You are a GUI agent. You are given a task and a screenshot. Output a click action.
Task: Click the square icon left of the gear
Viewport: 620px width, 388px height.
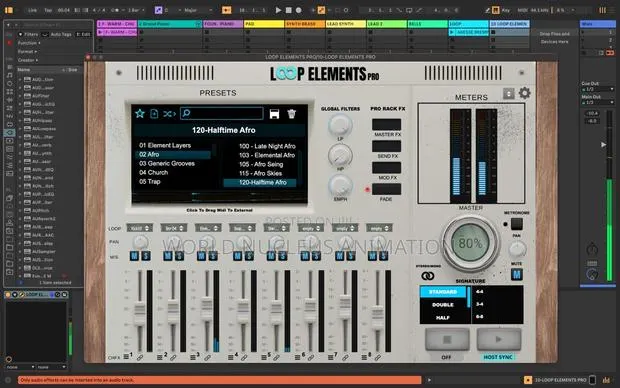pos(508,94)
